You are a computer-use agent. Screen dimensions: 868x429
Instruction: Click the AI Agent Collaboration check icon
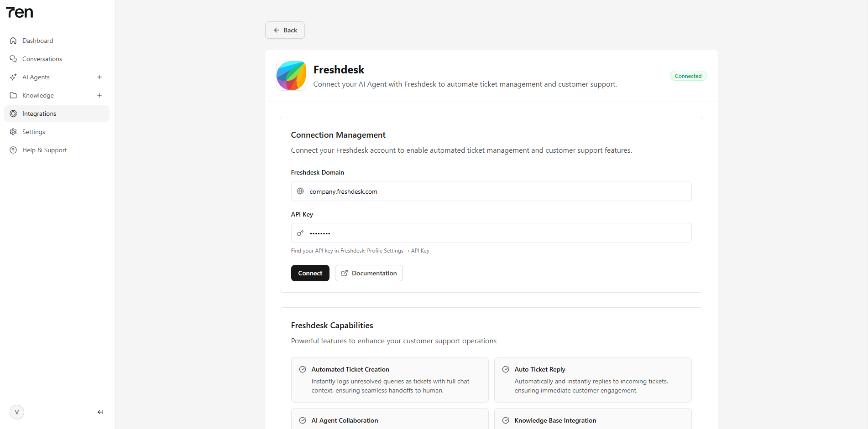pos(303,420)
